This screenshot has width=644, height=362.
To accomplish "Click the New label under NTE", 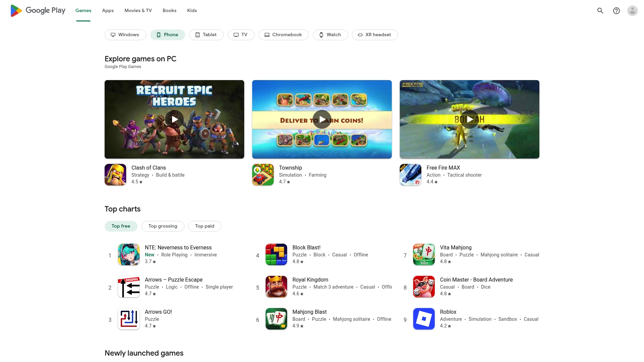I will tap(150, 255).
